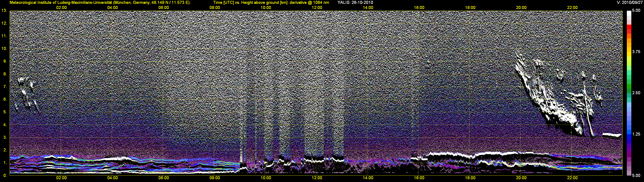
Task: Click the '14:00' label on bottom time axis
Action: 368,178
